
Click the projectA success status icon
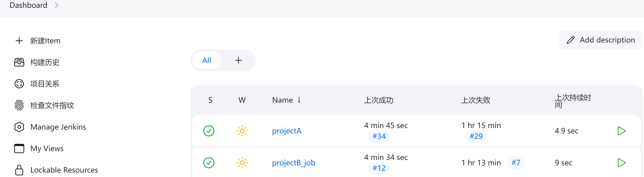coord(209,131)
